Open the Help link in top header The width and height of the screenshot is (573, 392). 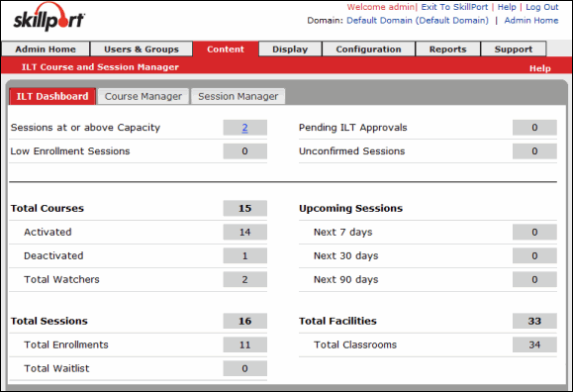[x=507, y=7]
